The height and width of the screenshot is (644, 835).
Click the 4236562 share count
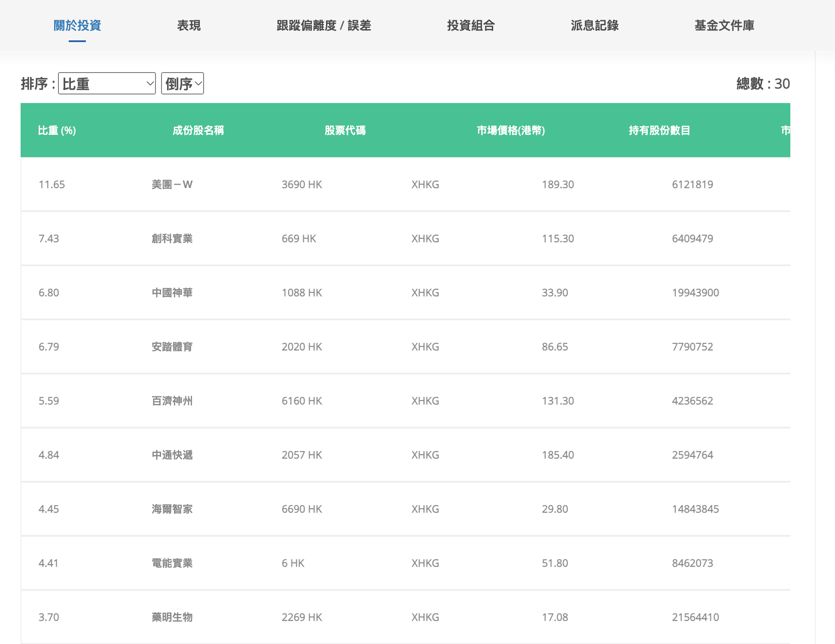tap(692, 401)
